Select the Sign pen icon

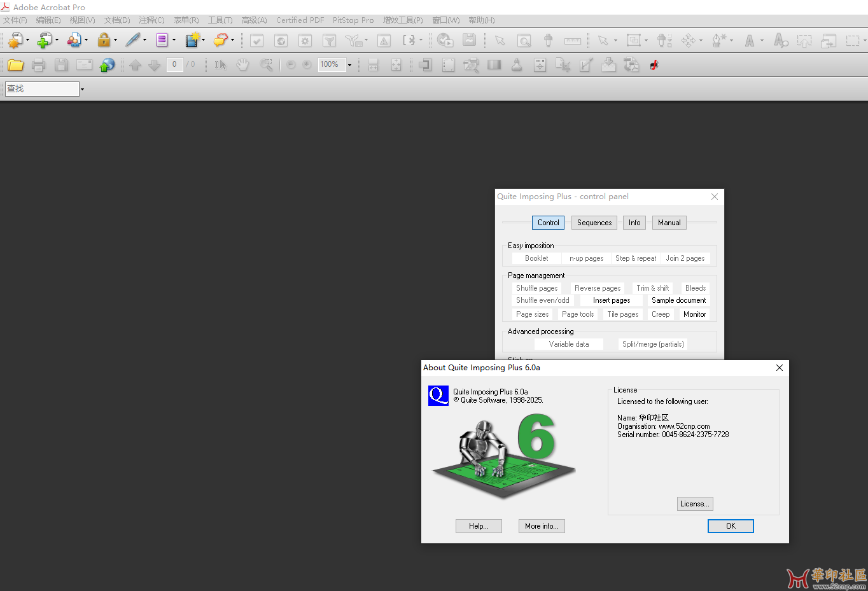(x=132, y=41)
